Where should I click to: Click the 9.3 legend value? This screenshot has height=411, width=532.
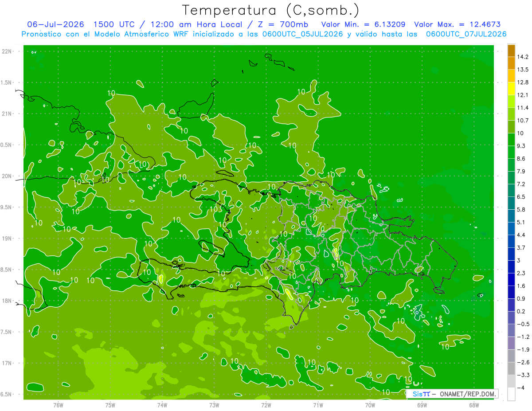pyautogui.click(x=521, y=146)
